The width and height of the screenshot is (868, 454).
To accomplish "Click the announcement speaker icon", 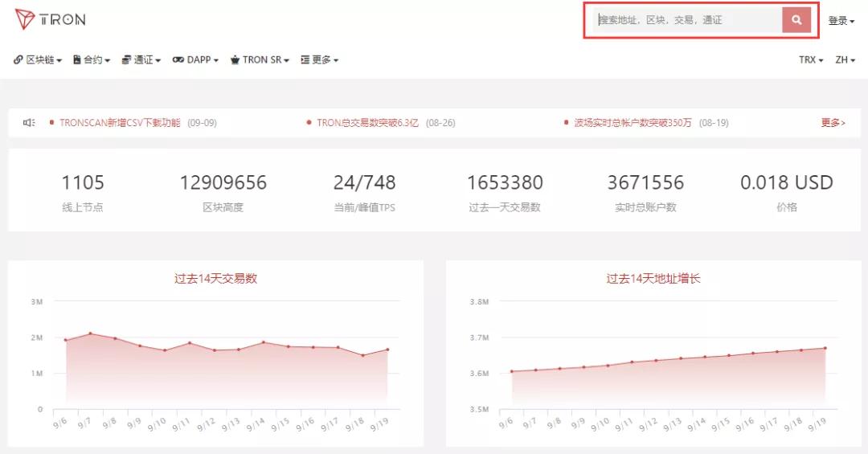I will [x=29, y=123].
